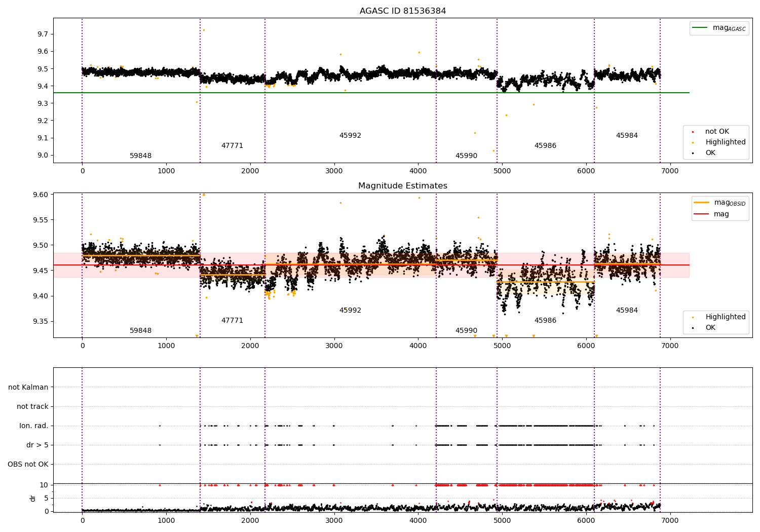Click obsid label 45990 in the Magnitude Estimates plot
The height and width of the screenshot is (532, 760).
click(466, 331)
